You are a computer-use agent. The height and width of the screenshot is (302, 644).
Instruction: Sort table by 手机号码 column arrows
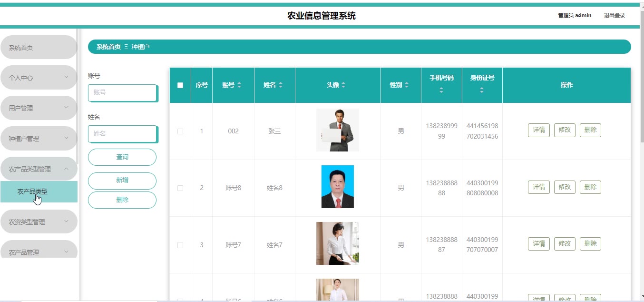441,90
